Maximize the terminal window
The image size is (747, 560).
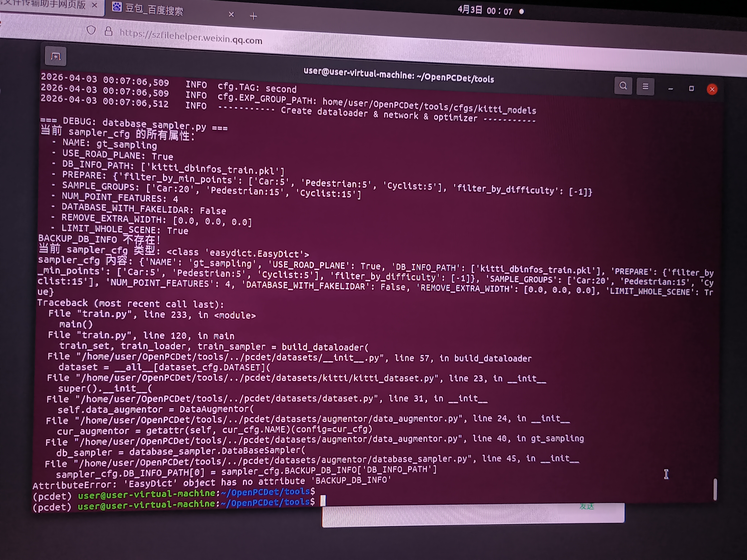point(691,88)
